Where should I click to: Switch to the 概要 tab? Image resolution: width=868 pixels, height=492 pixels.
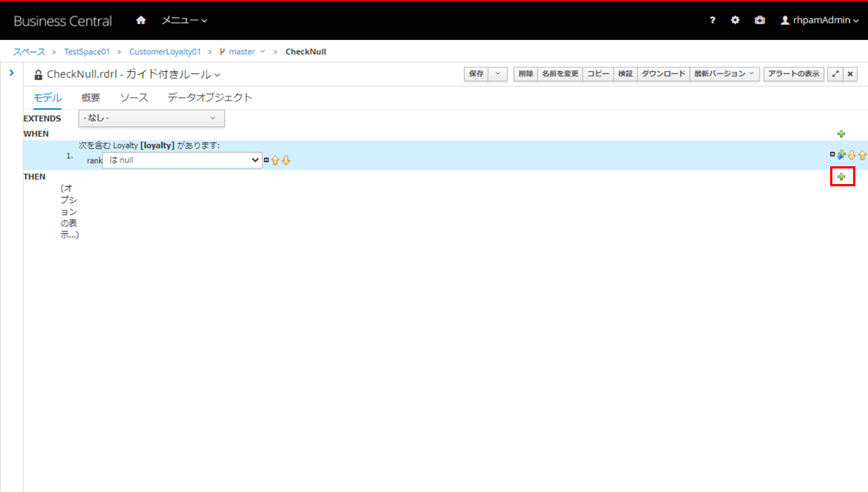91,97
